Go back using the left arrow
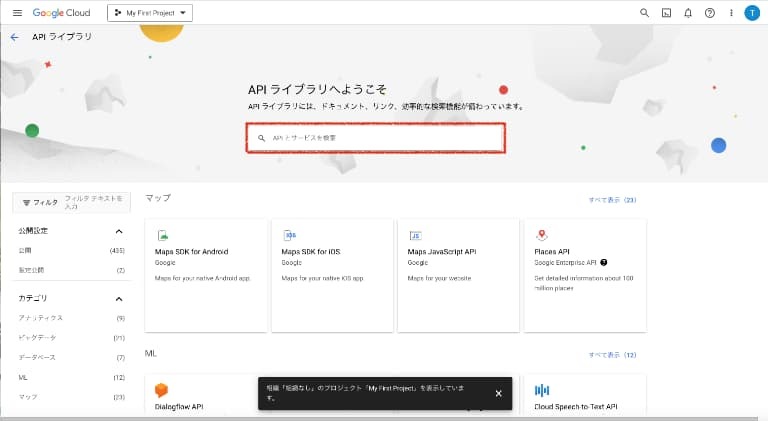Screen dimensions: 768x421 14,37
